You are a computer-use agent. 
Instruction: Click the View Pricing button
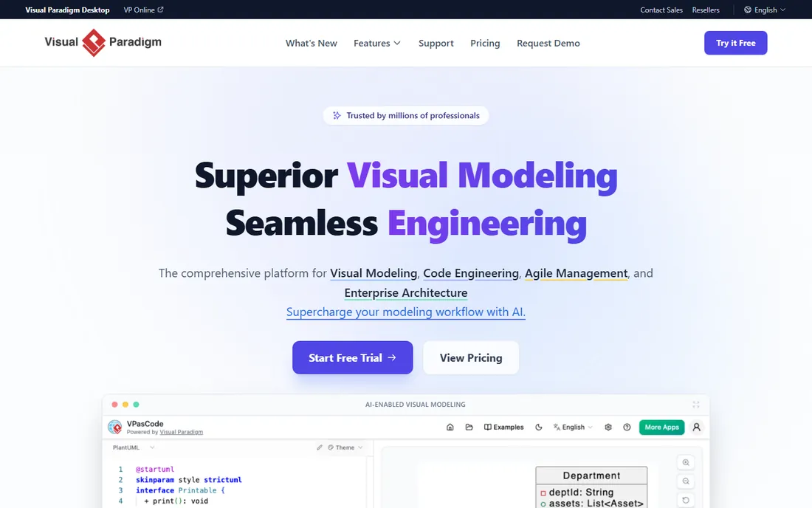pos(471,357)
